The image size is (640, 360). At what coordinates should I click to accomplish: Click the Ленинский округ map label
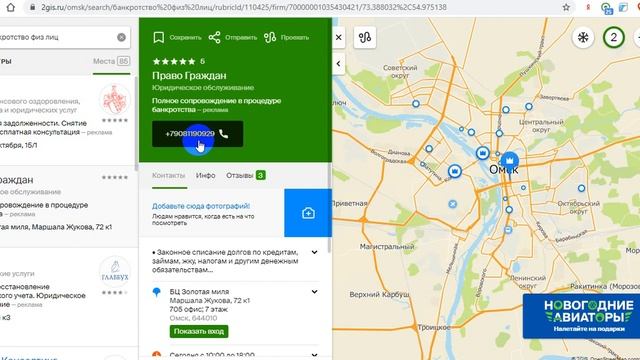(x=527, y=282)
